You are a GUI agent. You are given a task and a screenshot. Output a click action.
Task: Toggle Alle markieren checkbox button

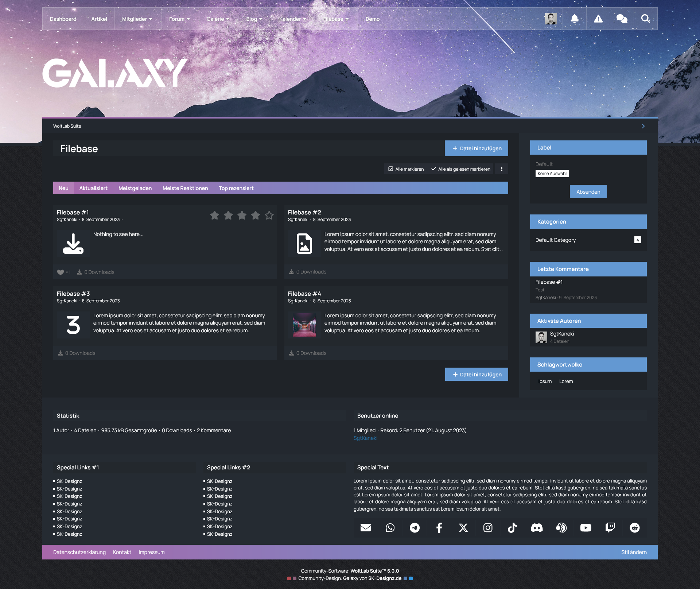tap(406, 169)
